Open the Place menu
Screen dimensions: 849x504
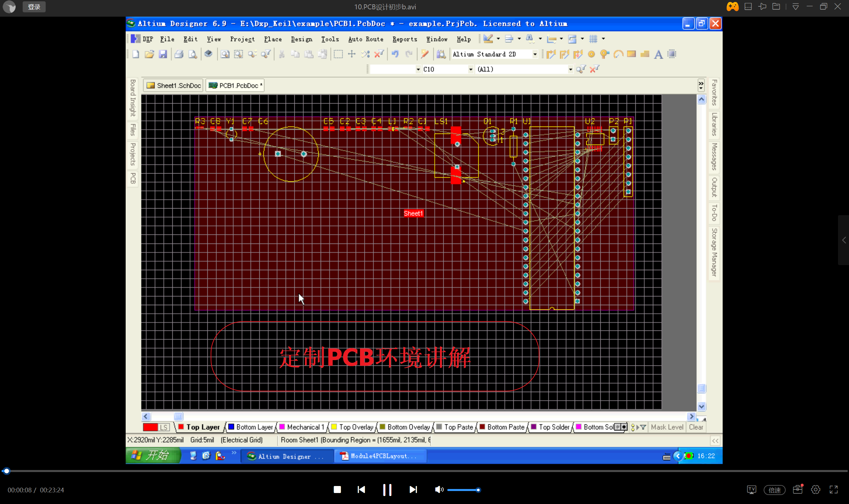[273, 39]
